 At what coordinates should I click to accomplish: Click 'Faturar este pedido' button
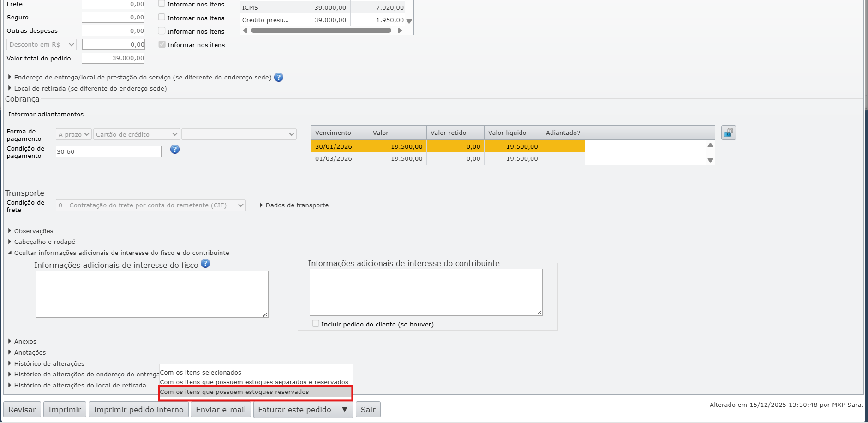(x=295, y=410)
